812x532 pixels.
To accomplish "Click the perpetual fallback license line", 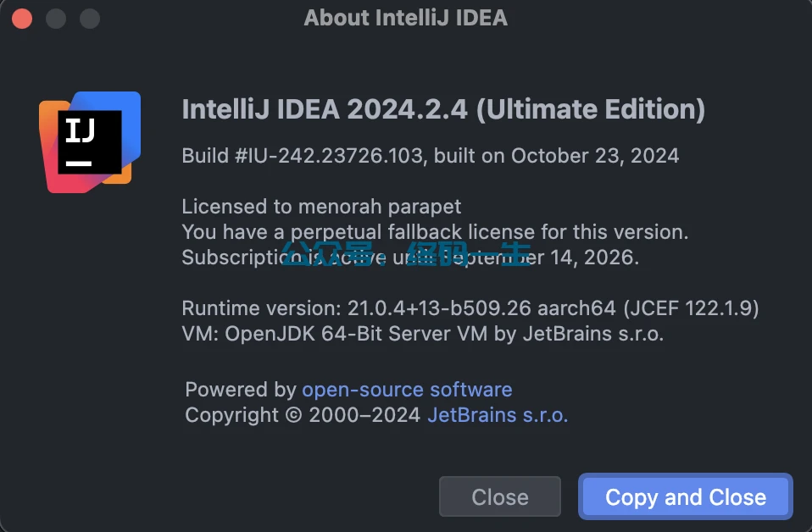I will pyautogui.click(x=435, y=231).
